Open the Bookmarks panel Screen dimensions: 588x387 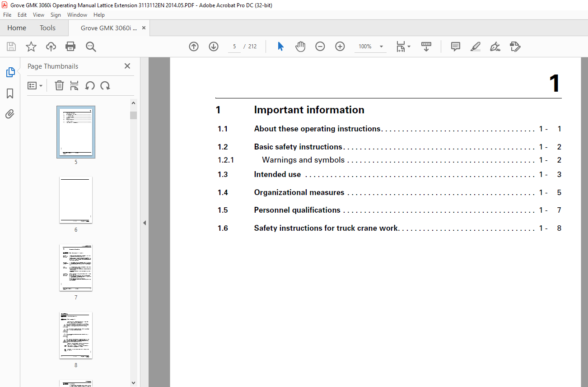click(10, 93)
